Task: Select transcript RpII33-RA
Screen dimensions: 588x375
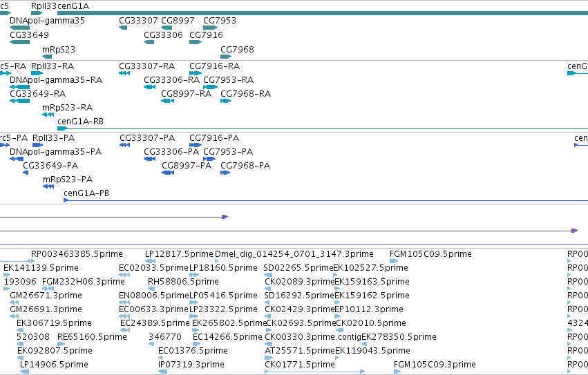Action: 37,73
